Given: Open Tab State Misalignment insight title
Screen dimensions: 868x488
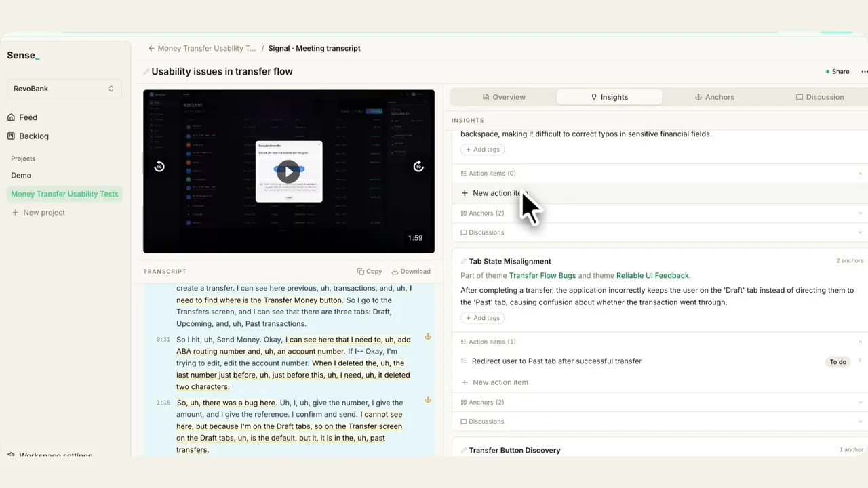Looking at the screenshot, I should 510,262.
